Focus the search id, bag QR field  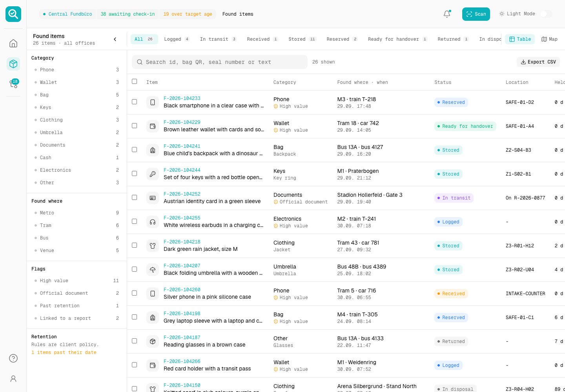pyautogui.click(x=220, y=62)
